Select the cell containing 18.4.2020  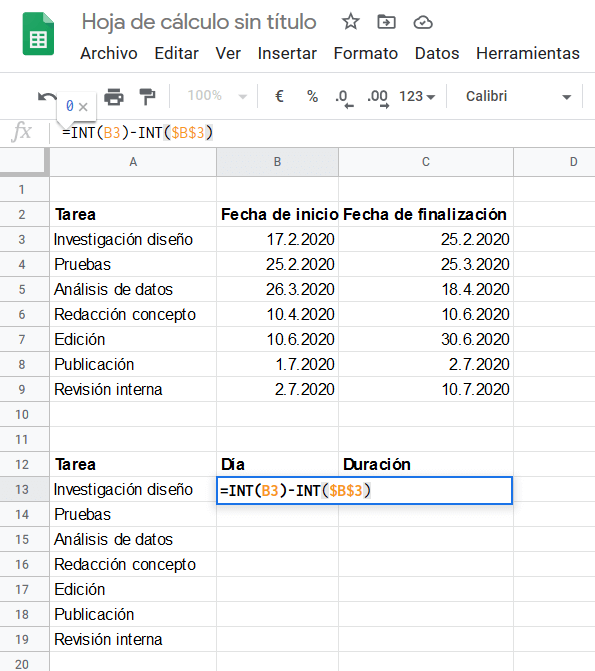[426, 289]
